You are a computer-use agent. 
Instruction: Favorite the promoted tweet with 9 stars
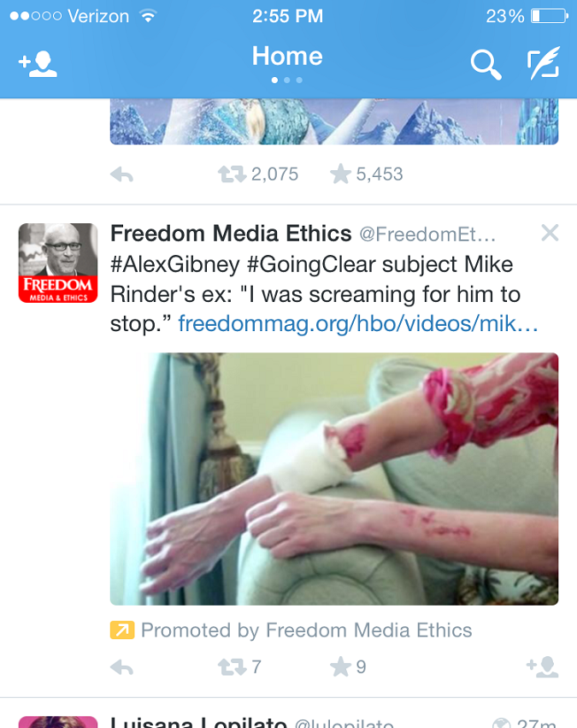pyautogui.click(x=340, y=666)
